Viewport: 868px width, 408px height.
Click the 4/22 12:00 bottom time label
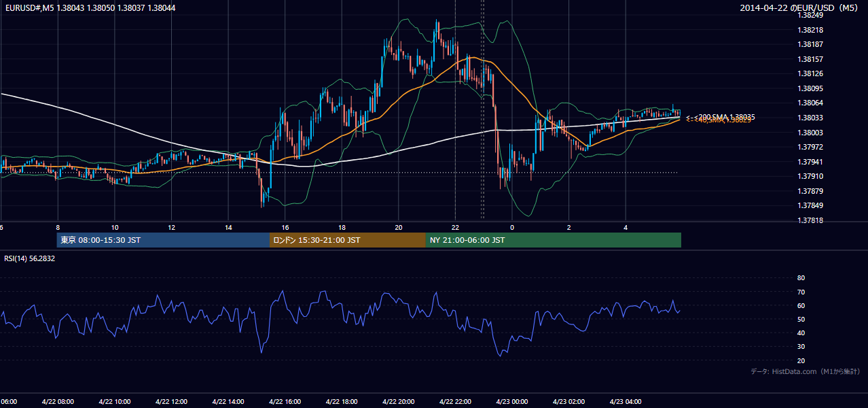point(171,401)
